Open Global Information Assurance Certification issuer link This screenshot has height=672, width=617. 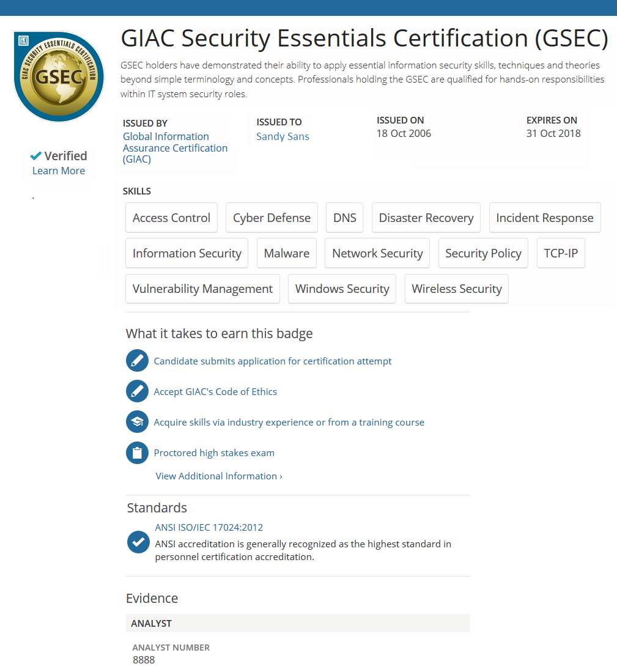[x=175, y=148]
